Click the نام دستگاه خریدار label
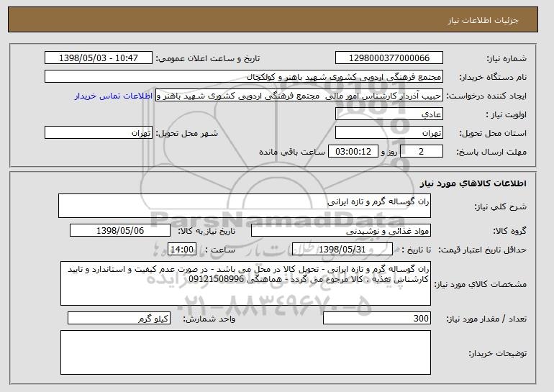Viewport: 554px width, 392px height. point(493,77)
